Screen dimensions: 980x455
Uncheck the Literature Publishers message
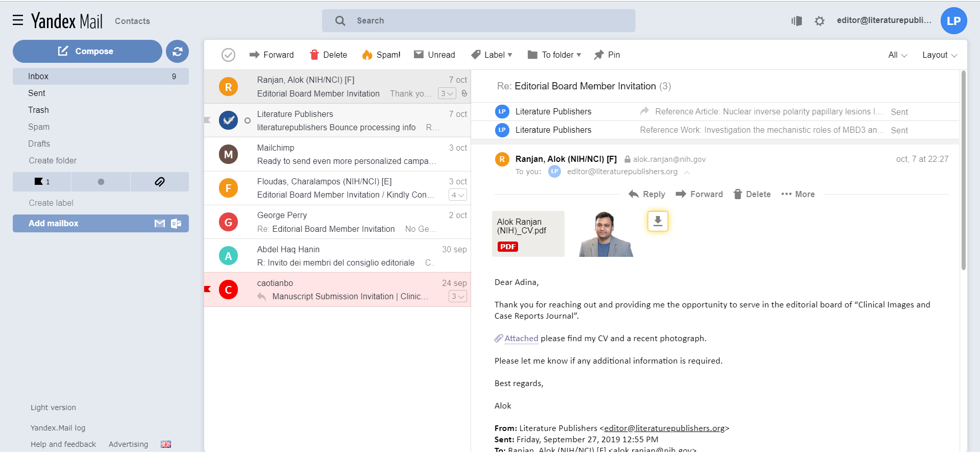point(228,121)
